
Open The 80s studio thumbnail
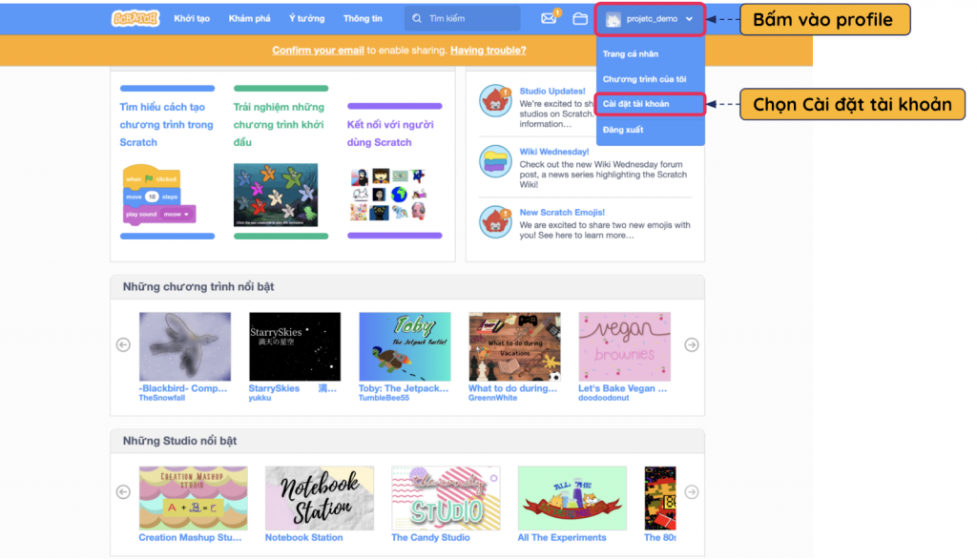[x=660, y=498]
